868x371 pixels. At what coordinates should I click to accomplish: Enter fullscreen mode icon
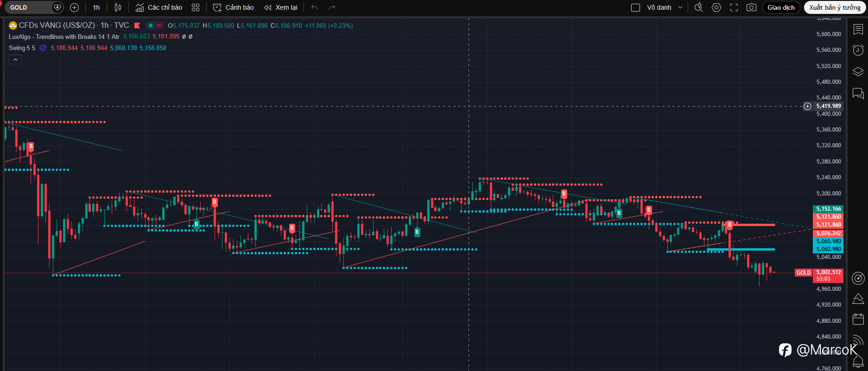[734, 7]
